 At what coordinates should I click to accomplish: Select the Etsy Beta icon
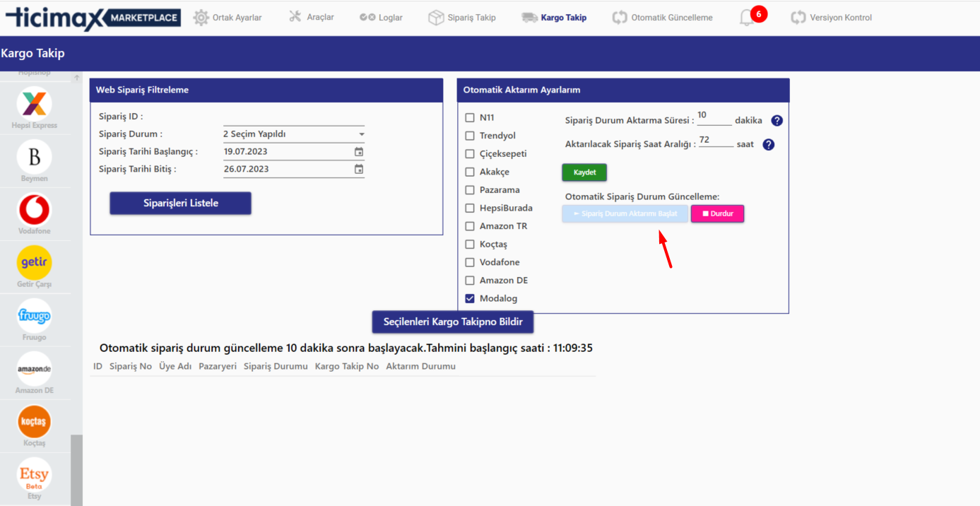coord(34,475)
